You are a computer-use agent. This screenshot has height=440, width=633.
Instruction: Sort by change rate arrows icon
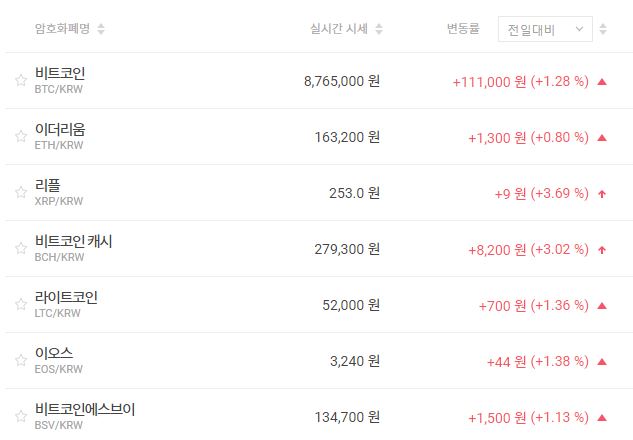pyautogui.click(x=603, y=29)
